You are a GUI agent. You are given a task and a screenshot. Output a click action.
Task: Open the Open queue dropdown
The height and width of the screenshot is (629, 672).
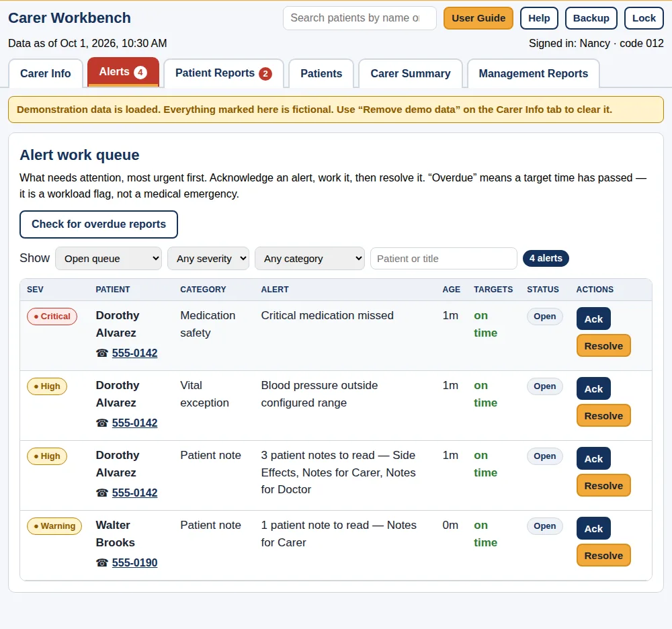(108, 258)
